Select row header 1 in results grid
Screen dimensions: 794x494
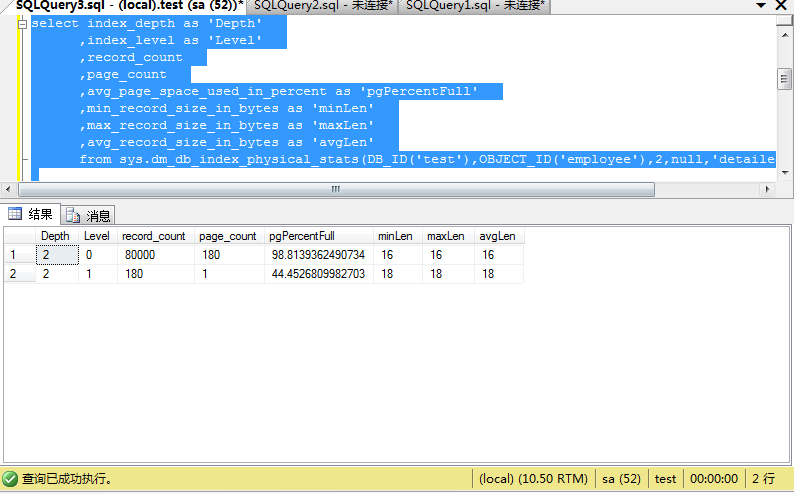coord(20,255)
